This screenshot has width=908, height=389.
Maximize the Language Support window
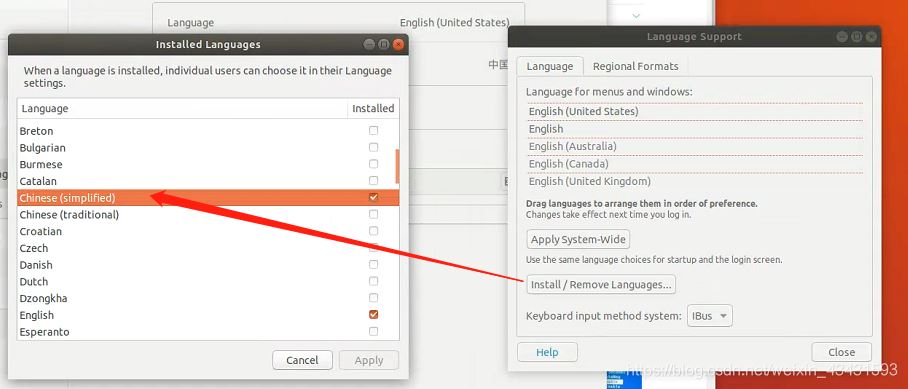[x=856, y=36]
